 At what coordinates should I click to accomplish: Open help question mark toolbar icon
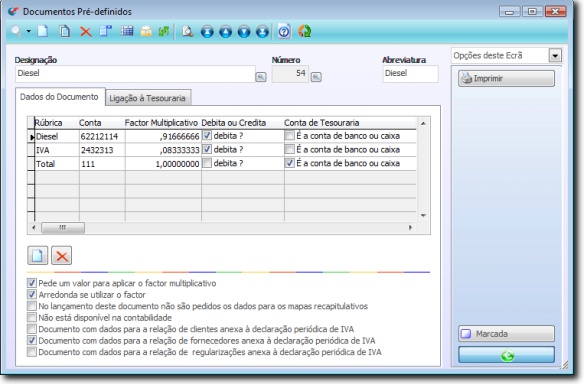click(284, 31)
